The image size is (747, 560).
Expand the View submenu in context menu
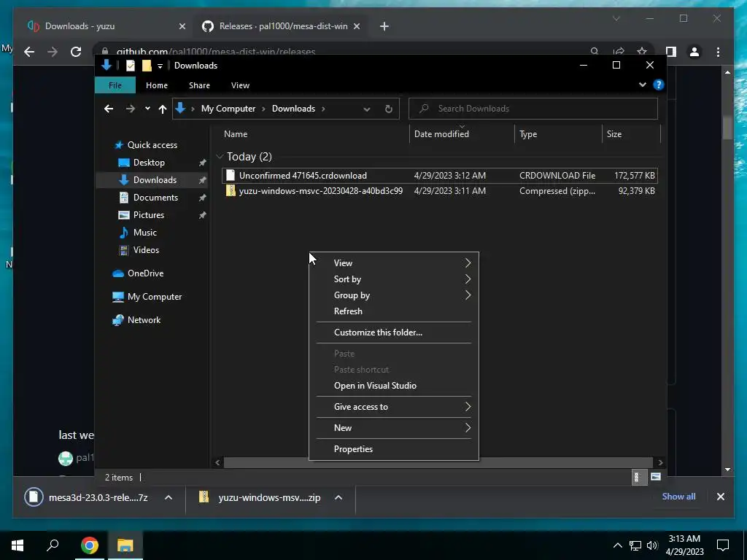[x=394, y=262]
